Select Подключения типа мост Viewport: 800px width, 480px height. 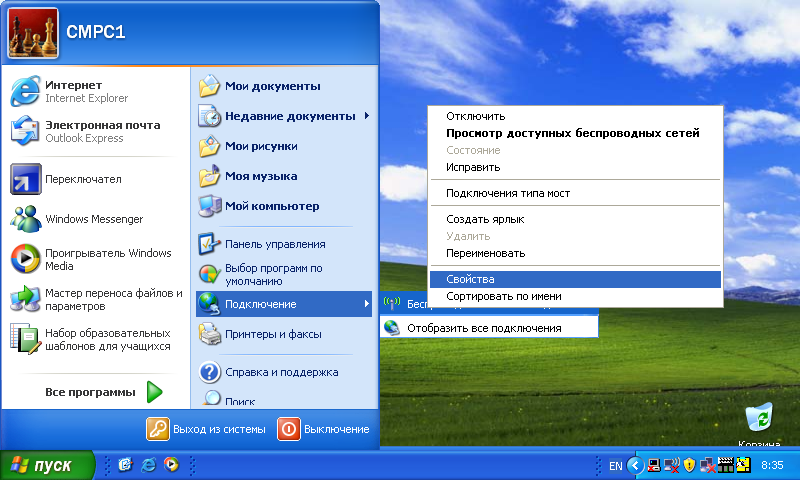[x=576, y=193]
